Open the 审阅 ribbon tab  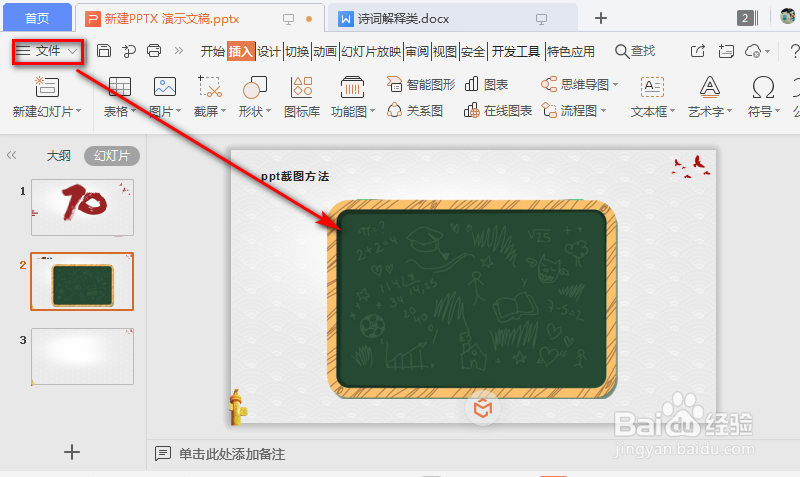coord(417,52)
